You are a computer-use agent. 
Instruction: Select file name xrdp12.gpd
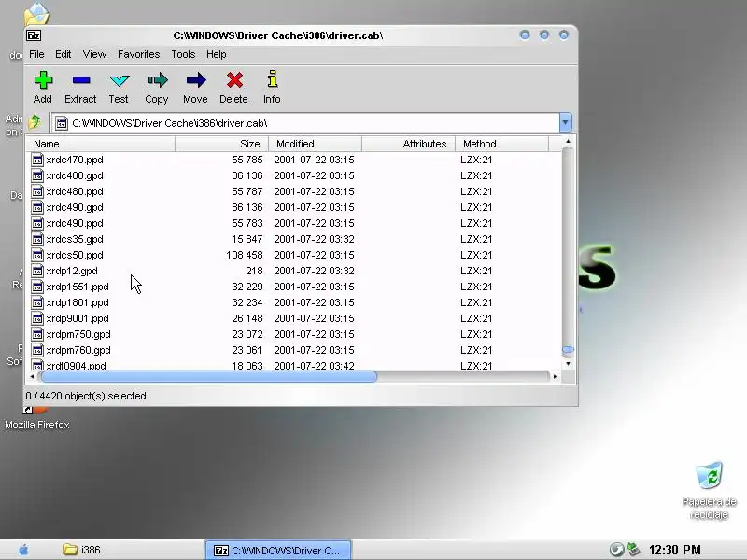(x=72, y=271)
